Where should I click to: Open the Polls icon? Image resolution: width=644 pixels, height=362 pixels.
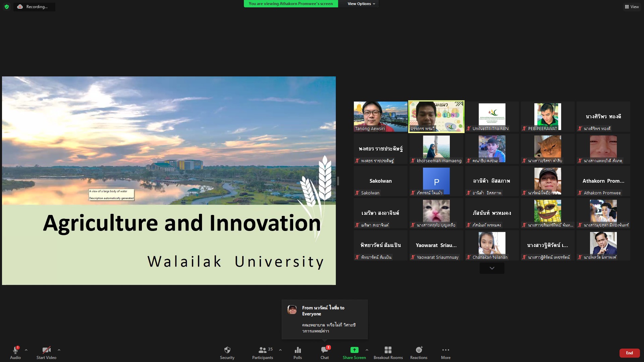(x=298, y=350)
